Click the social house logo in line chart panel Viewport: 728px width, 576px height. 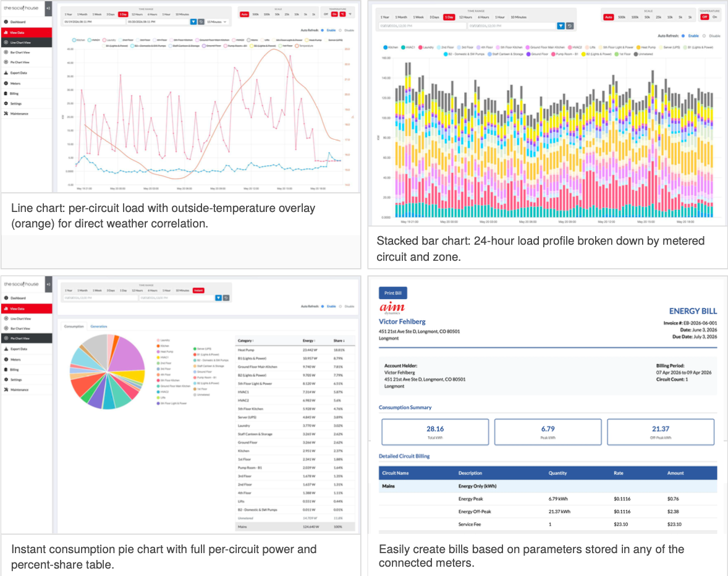[x=22, y=8]
